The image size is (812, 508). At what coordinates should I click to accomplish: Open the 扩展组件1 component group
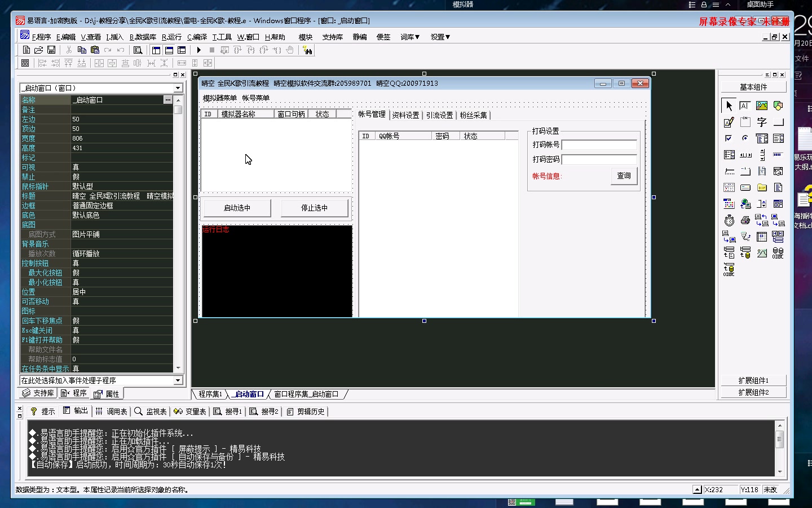tap(753, 380)
